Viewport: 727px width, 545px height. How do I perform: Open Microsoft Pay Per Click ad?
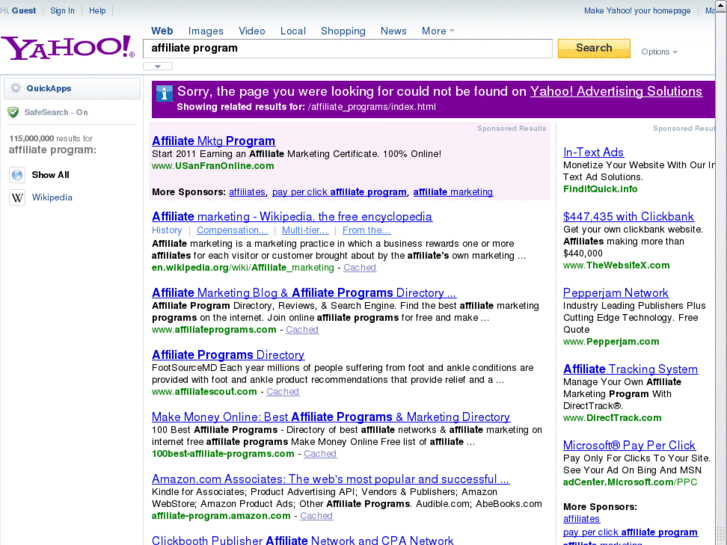click(629, 445)
